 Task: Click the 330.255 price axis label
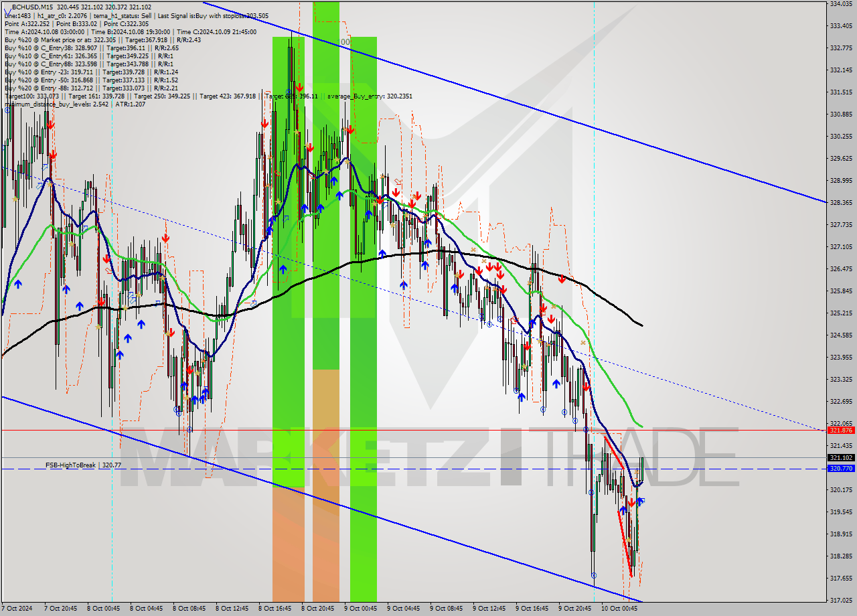pyautogui.click(x=841, y=137)
